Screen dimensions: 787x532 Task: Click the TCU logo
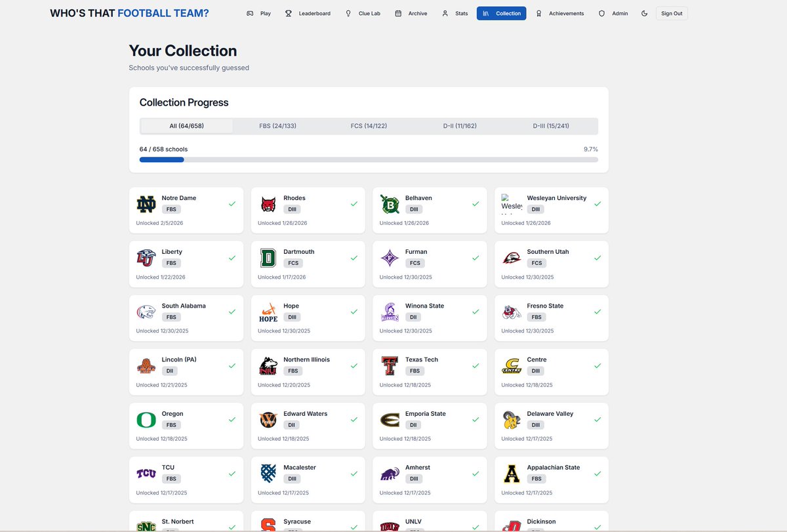146,474
